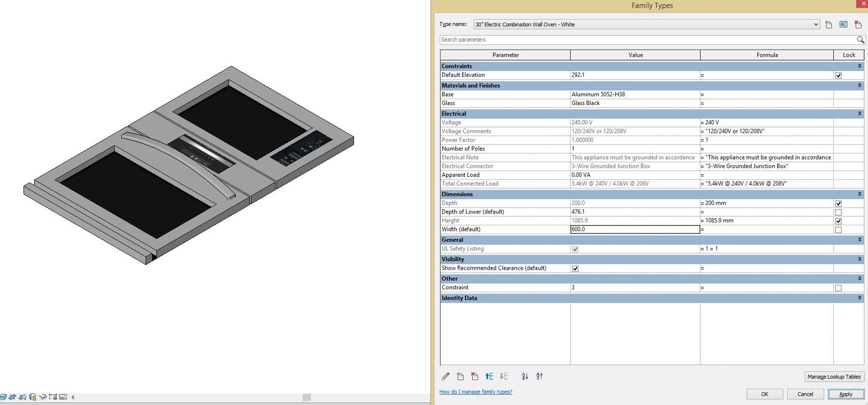868x405 pixels.
Task: Collapse the Visibility group
Action: coord(859,259)
